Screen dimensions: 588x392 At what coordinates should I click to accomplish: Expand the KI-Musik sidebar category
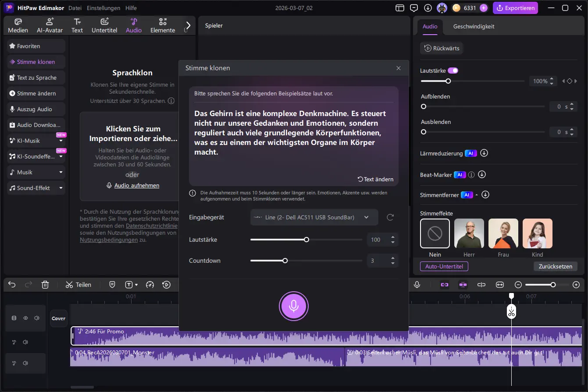tap(61, 141)
